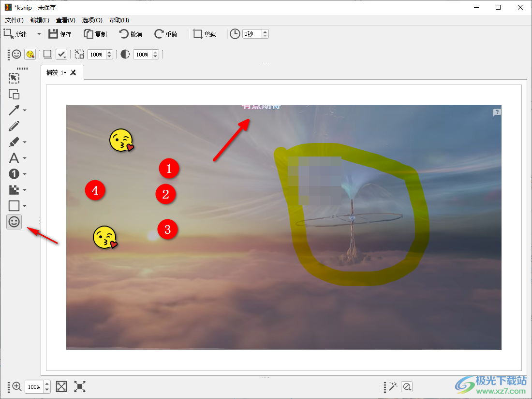
Task: Click the zoom actual-size icon at bottom
Action: (80, 386)
